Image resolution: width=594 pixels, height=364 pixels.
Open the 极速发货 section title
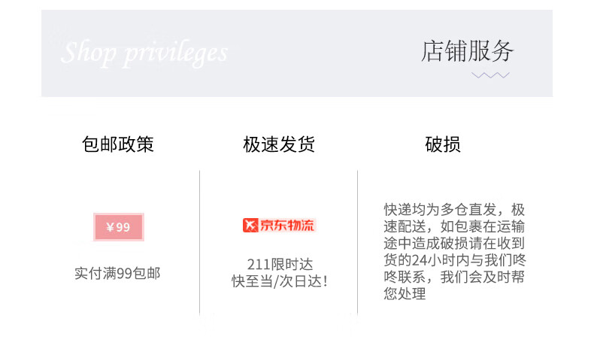(x=279, y=144)
